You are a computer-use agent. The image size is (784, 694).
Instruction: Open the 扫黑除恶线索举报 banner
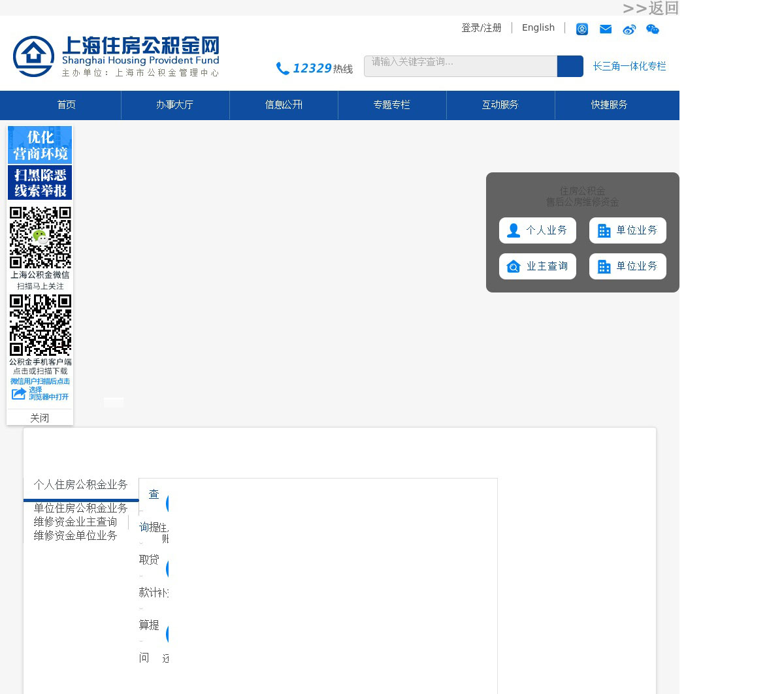pos(40,183)
